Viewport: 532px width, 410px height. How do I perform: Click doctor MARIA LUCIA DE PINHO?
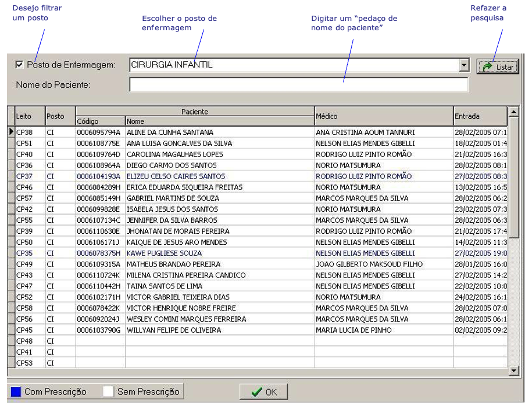(x=354, y=330)
